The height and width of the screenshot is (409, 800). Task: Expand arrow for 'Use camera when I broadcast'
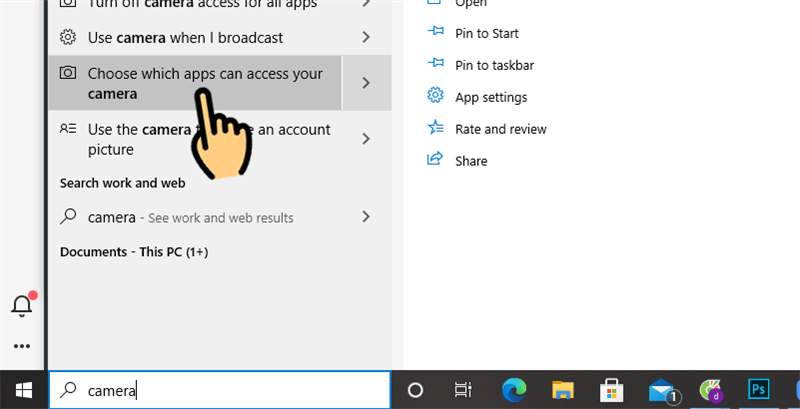click(x=366, y=38)
